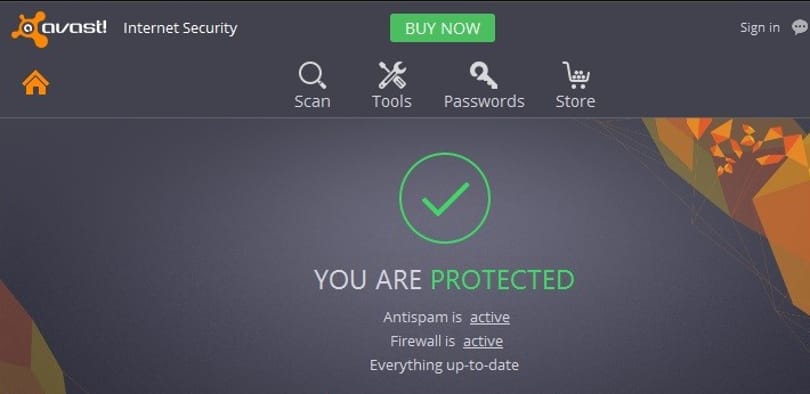The width and height of the screenshot is (810, 394).
Task: Click the active link next to Antispam
Action: [x=490, y=317]
